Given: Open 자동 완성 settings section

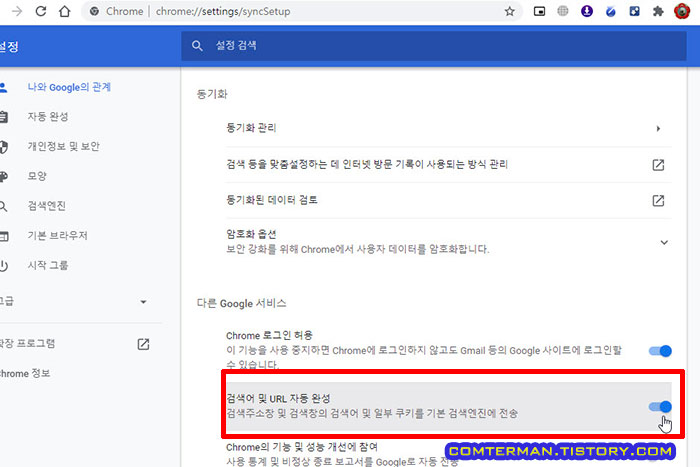Looking at the screenshot, I should tap(48, 117).
